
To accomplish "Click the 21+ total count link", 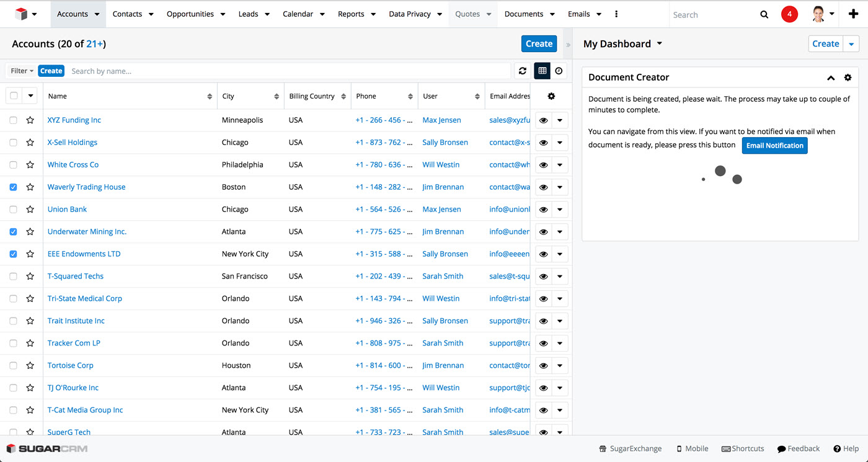I will [95, 44].
